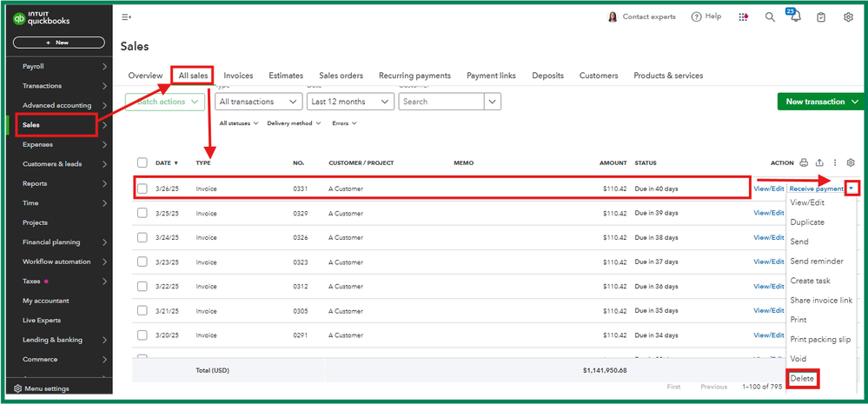Open the New transaction dropdown button
The height and width of the screenshot is (404, 868).
[x=820, y=102]
